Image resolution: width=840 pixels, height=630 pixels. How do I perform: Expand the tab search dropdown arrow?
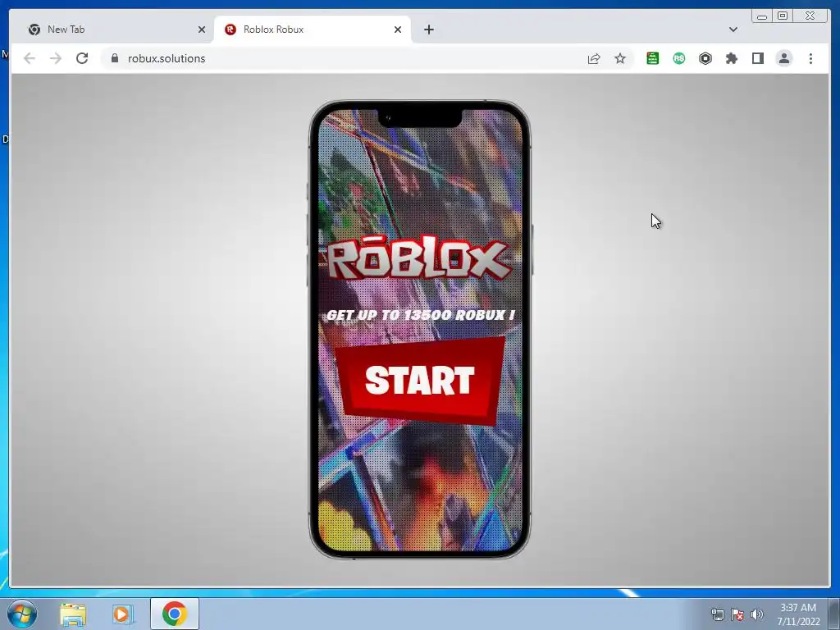pos(733,30)
